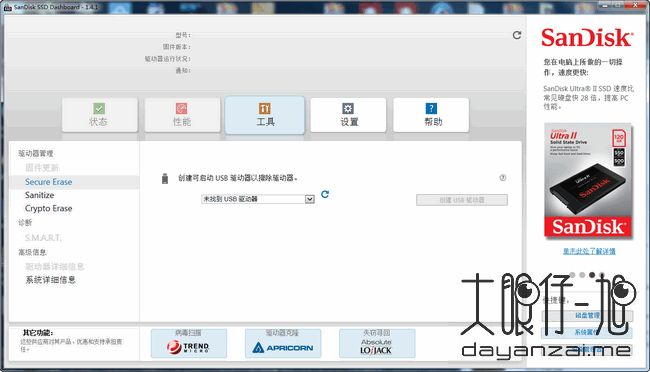Launch Trend Micro virus scan
This screenshot has width=650, height=372.
coord(189,343)
